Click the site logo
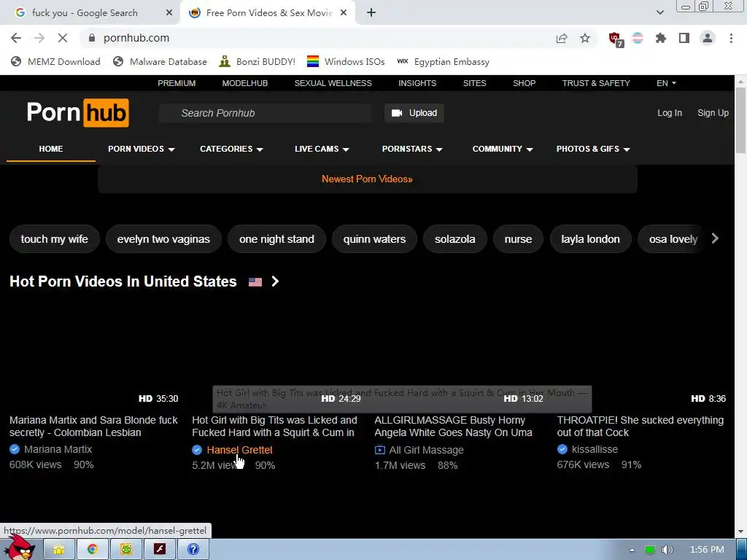The image size is (747, 560). click(77, 113)
